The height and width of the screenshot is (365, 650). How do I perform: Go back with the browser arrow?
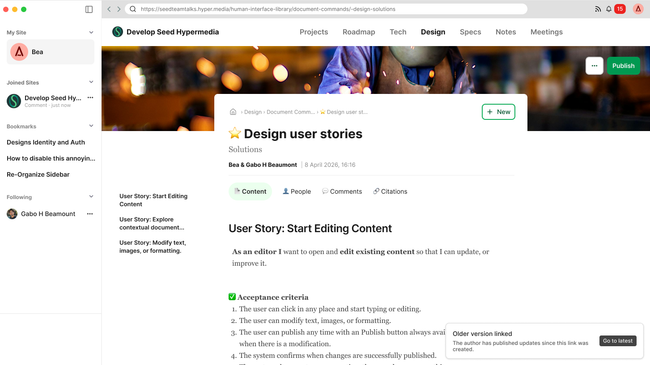click(109, 9)
